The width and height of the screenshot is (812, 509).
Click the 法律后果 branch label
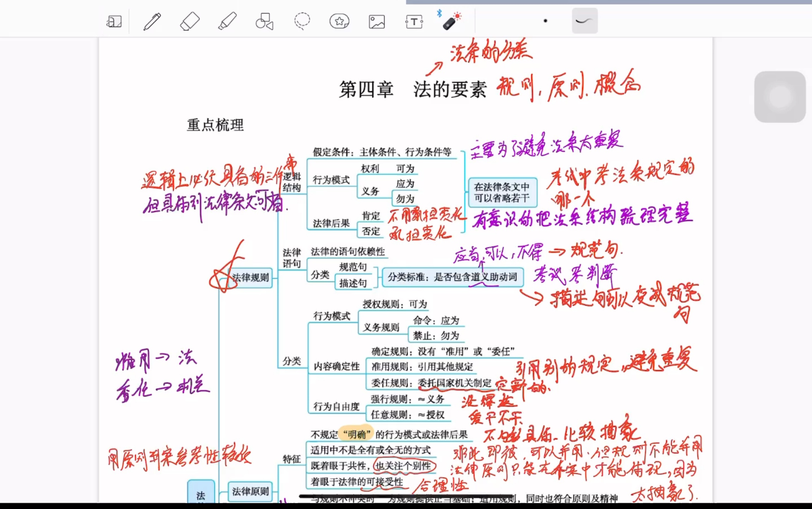tap(331, 223)
